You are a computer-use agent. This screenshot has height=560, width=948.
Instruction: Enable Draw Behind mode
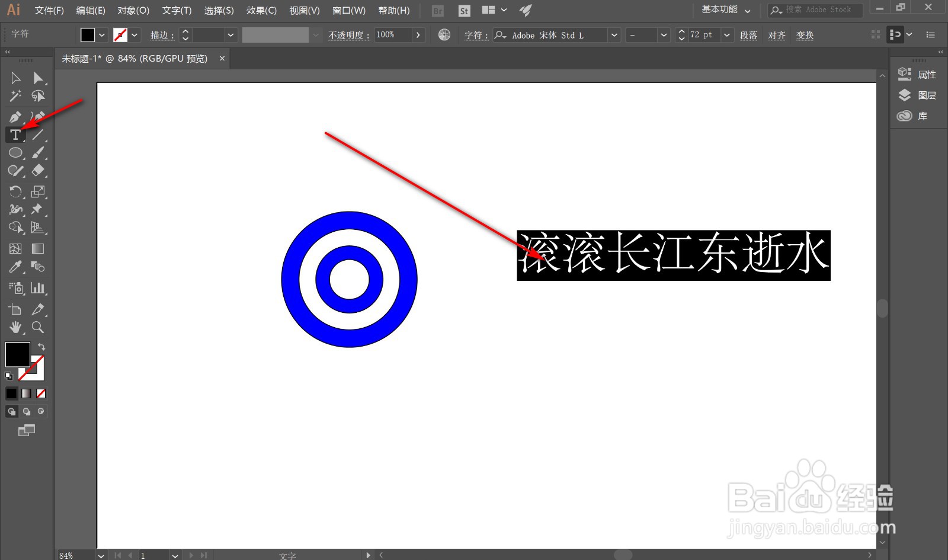27,411
